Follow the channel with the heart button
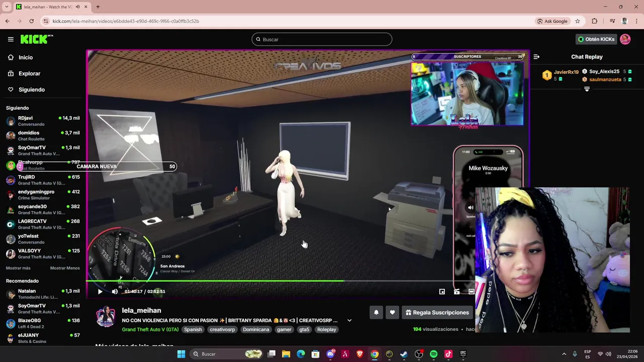The width and height of the screenshot is (644, 362). tap(392, 312)
